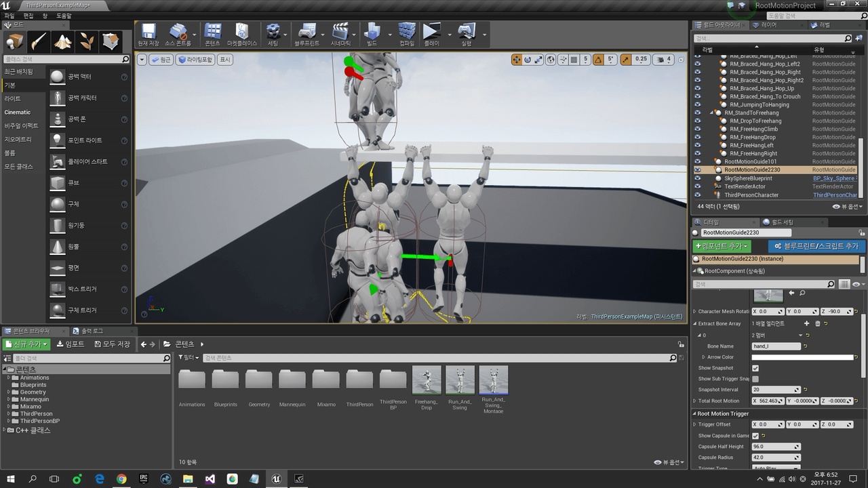Toggle visibility of SkySphereBlueprint actor
The width and height of the screenshot is (868, 488).
click(x=698, y=178)
